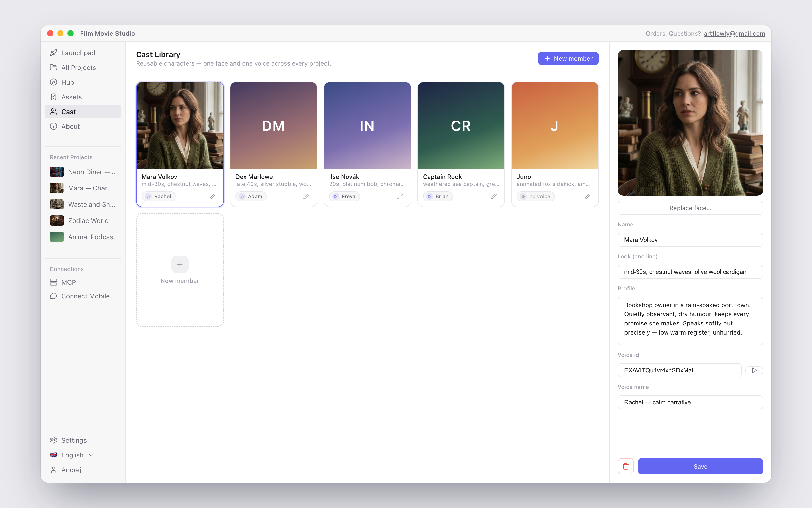The width and height of the screenshot is (812, 508).
Task: Click the artflowly@gmail.com email link
Action: coord(734,34)
